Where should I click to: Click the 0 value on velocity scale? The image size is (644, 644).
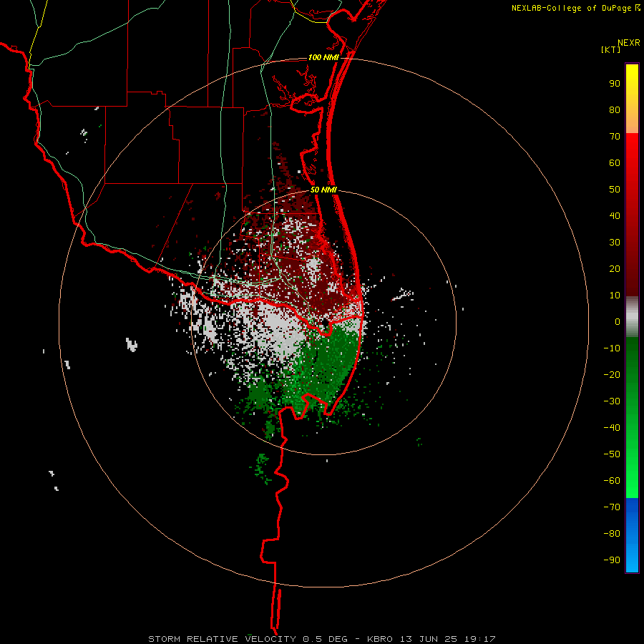coord(618,321)
